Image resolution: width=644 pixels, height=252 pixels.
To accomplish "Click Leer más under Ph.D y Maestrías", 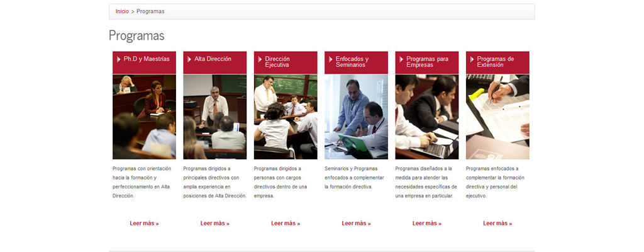I will click(x=144, y=224).
